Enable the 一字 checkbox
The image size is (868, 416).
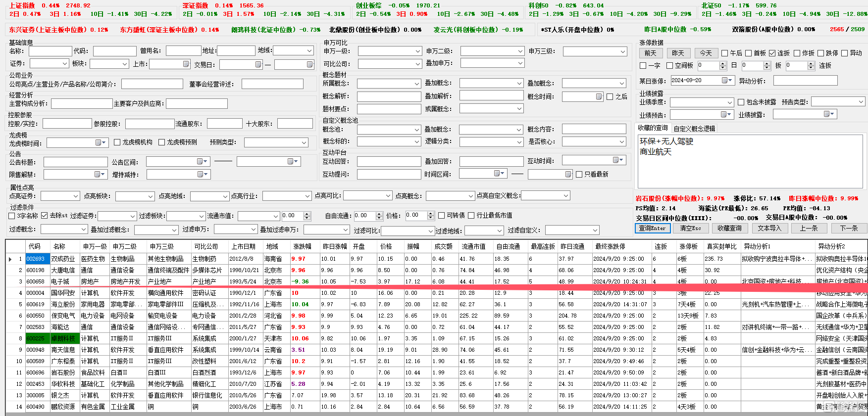click(x=643, y=65)
